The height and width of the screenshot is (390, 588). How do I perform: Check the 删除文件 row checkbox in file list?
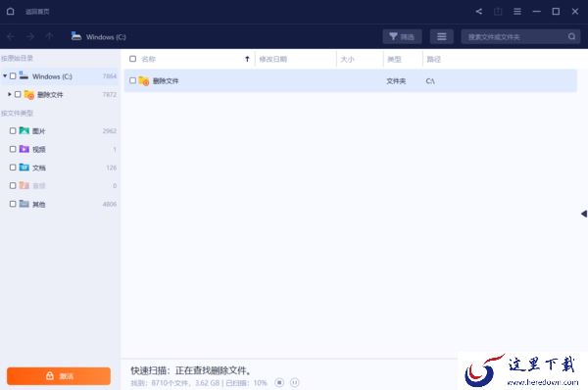(x=132, y=80)
